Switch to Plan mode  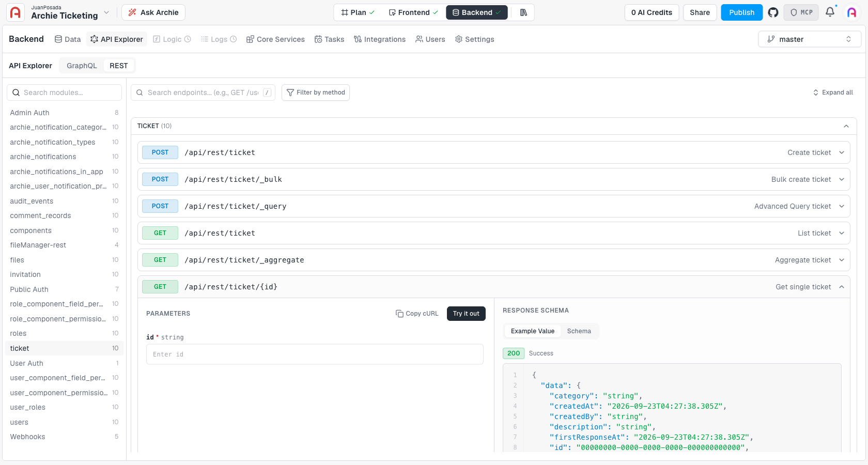tap(358, 12)
